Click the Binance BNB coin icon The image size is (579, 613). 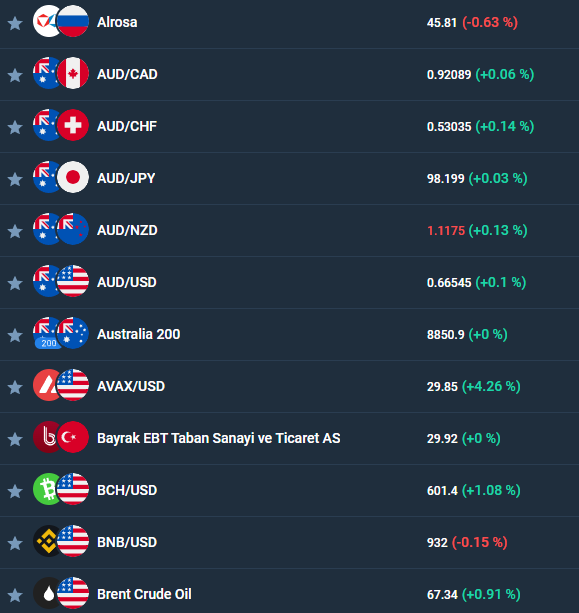tap(46, 541)
